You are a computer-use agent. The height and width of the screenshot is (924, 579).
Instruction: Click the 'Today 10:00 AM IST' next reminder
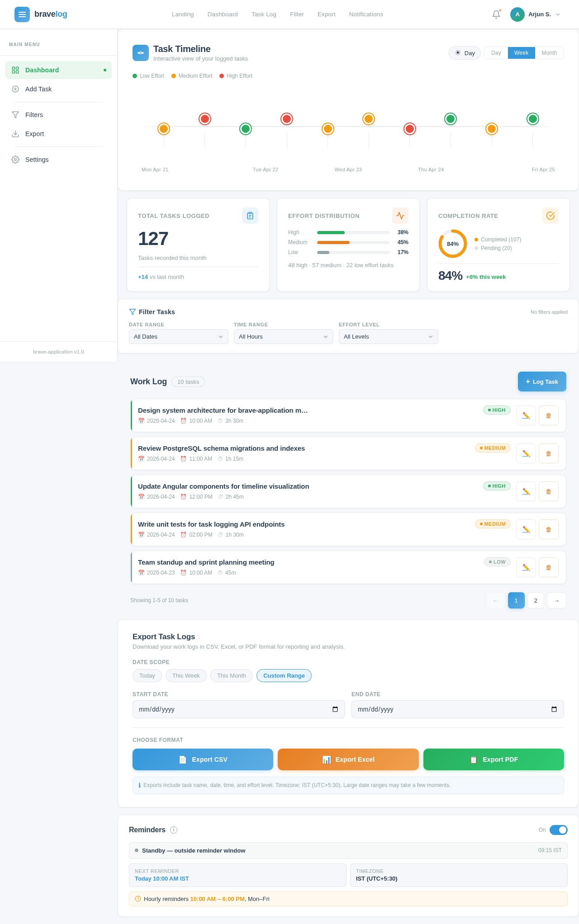click(x=162, y=878)
